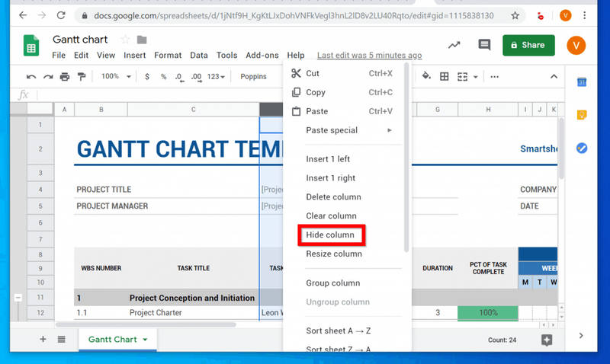Click the browser address bar URL

click(x=294, y=15)
